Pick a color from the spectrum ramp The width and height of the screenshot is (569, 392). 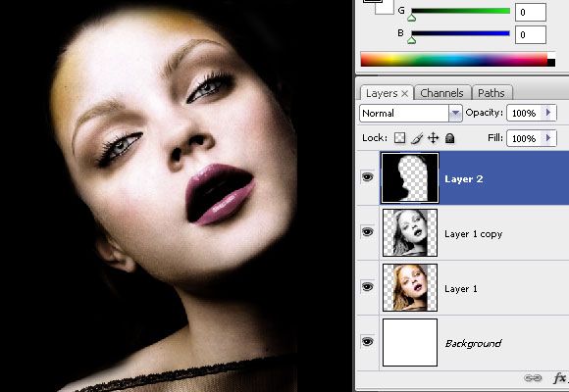point(453,60)
